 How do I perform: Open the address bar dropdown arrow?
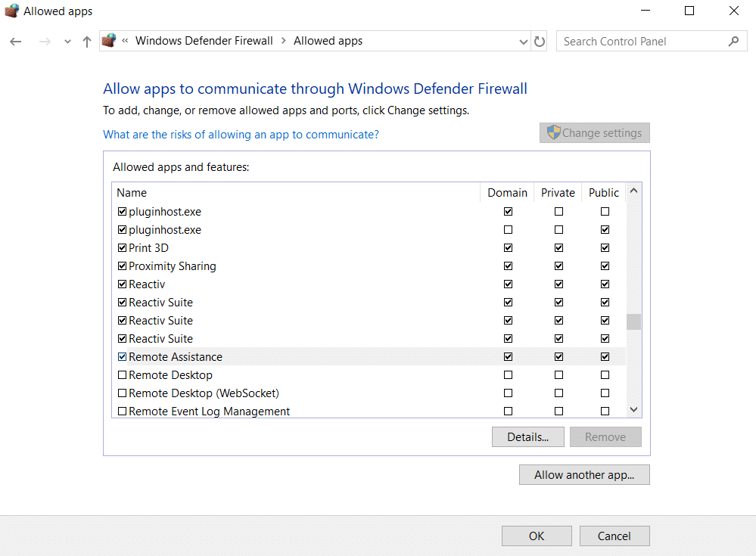click(524, 41)
